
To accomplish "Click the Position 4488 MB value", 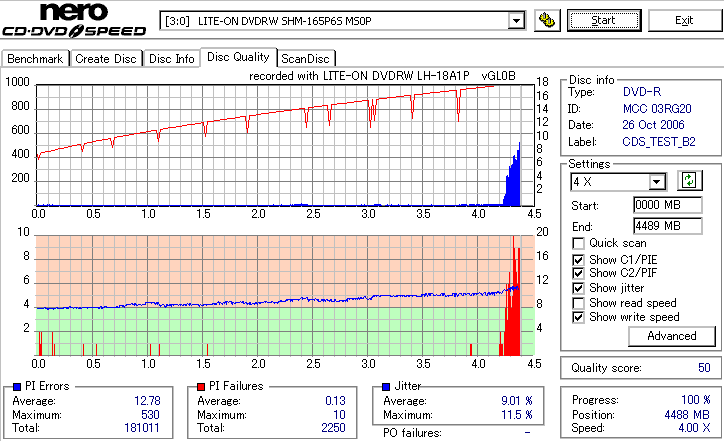I will 687,415.
